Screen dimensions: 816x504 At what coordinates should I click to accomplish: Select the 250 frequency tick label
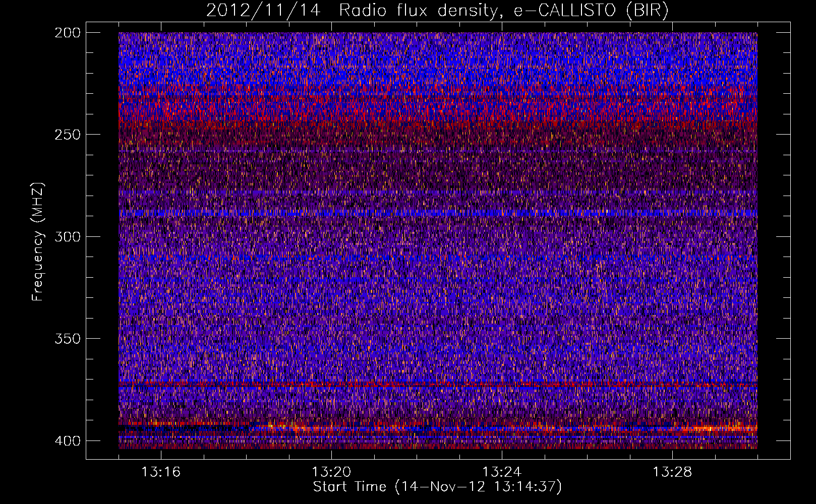pyautogui.click(x=67, y=135)
